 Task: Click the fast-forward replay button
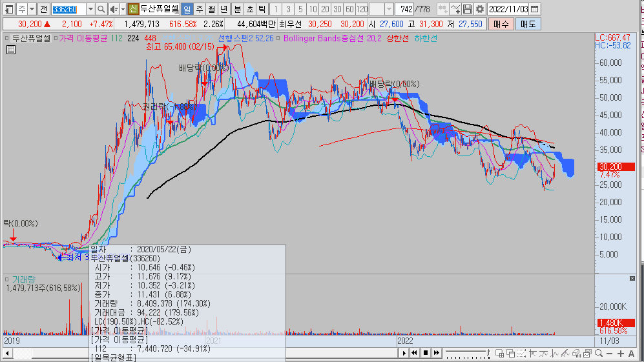[x=436, y=353]
